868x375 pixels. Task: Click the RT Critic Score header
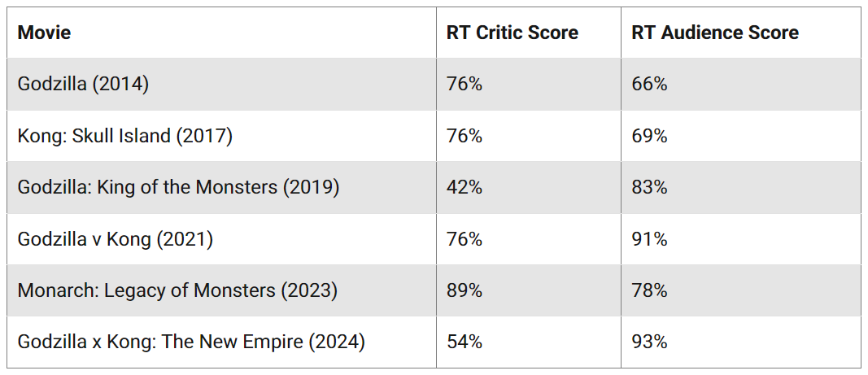pos(512,33)
